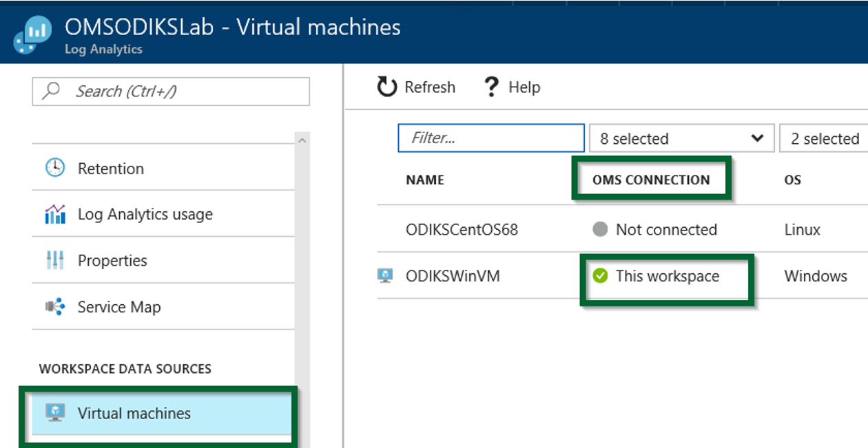The image size is (868, 448).
Task: Click the Search (Ctrl+/) text box
Action: tap(171, 91)
